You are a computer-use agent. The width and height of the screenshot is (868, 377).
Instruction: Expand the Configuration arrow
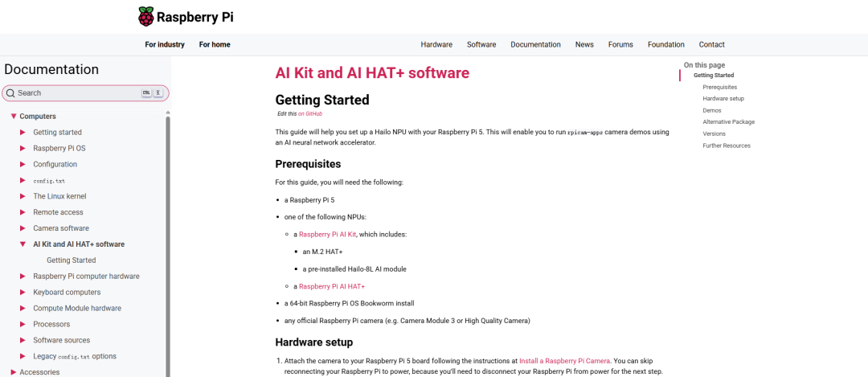pos(23,165)
